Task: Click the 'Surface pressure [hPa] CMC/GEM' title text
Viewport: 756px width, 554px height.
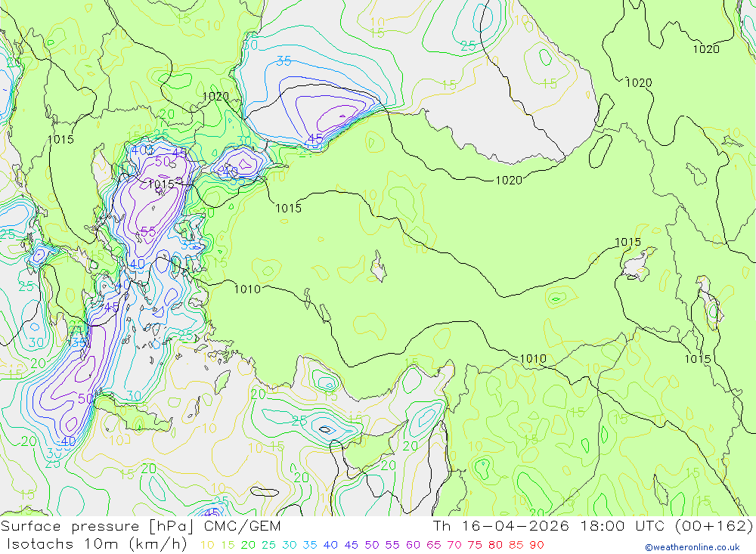Action: (x=141, y=527)
